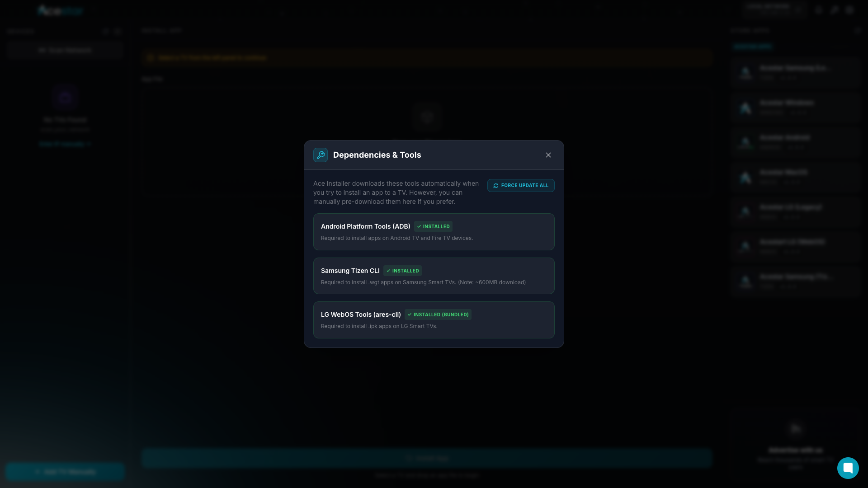Click the Android TV and Fire TV description

click(x=397, y=238)
